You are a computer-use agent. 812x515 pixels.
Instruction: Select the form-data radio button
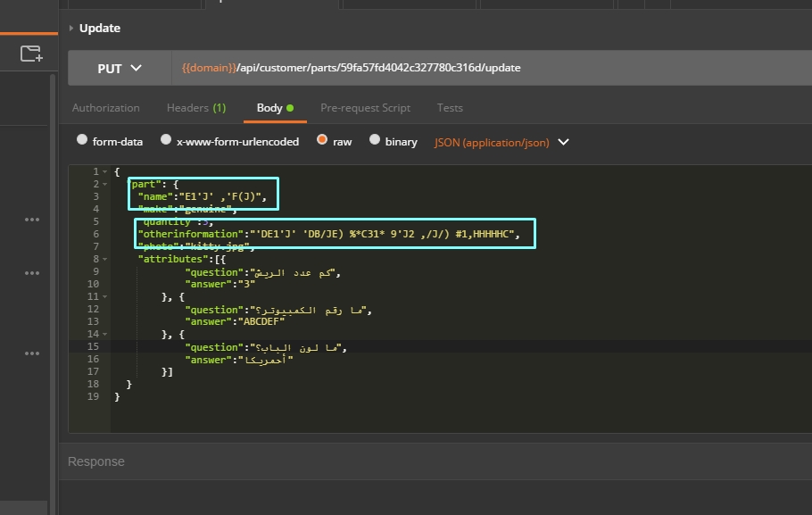[x=82, y=139]
